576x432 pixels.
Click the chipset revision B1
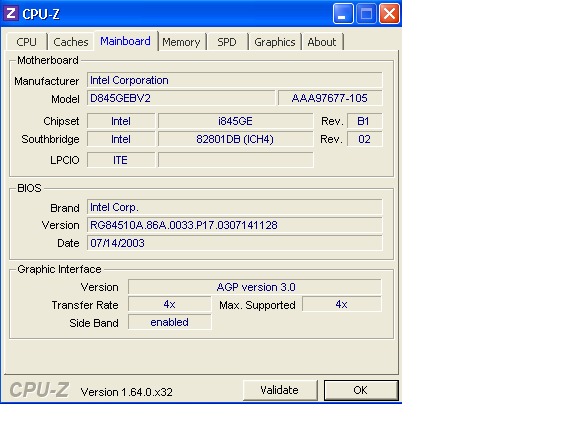pos(364,121)
